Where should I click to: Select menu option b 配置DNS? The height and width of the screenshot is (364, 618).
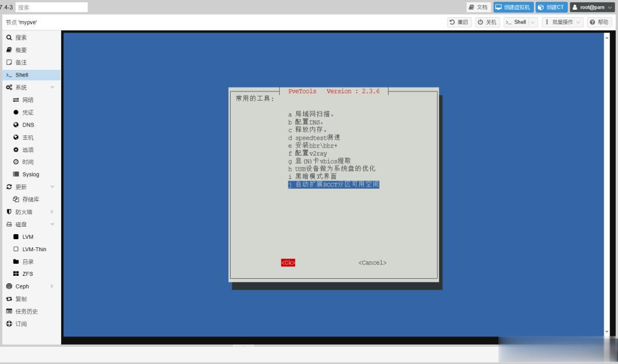point(306,122)
